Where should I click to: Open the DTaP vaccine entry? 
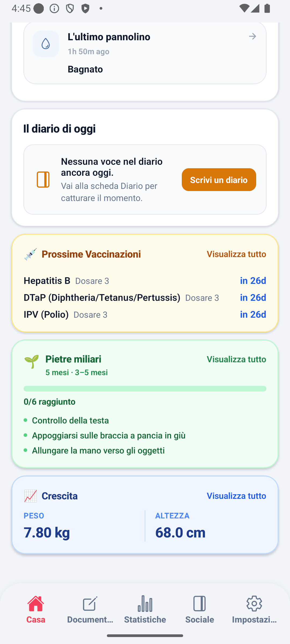145,298
